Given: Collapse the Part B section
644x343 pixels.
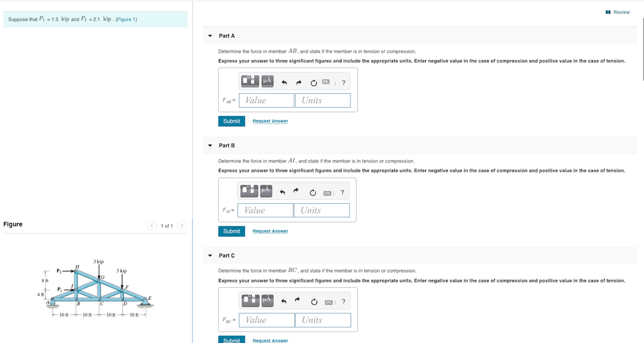Looking at the screenshot, I should point(210,145).
